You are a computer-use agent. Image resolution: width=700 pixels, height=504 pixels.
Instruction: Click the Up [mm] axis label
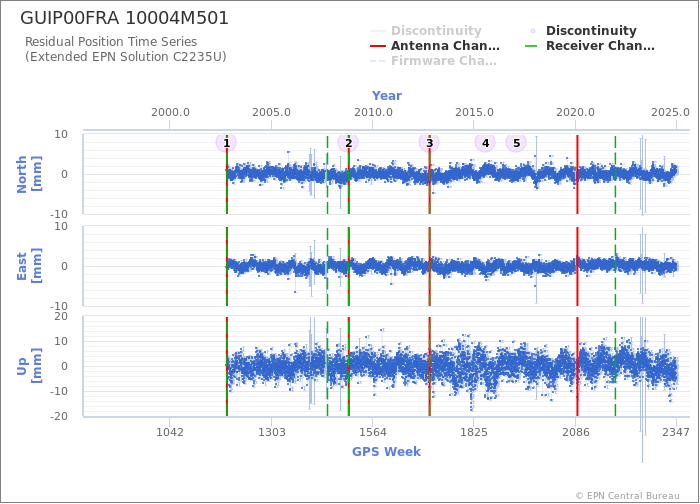coord(29,366)
